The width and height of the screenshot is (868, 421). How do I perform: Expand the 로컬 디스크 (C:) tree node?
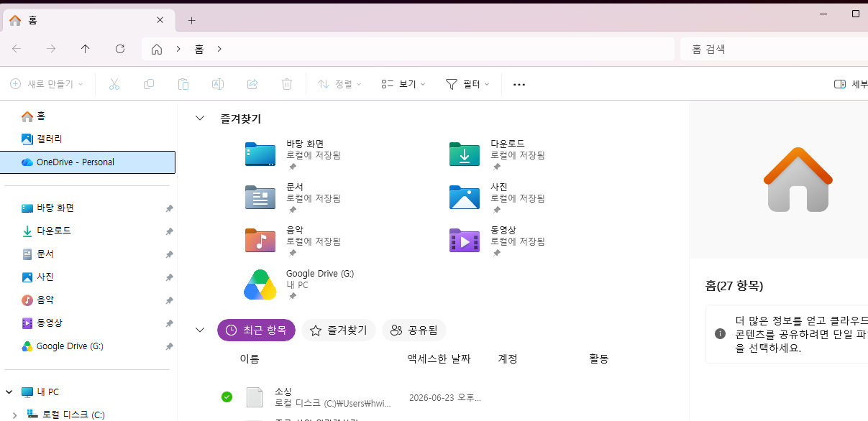(x=16, y=415)
